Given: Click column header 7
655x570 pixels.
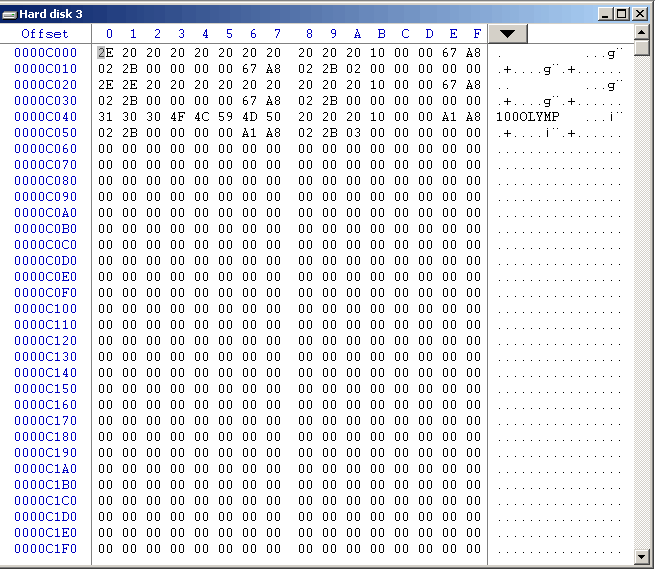Looking at the screenshot, I should click(x=277, y=34).
